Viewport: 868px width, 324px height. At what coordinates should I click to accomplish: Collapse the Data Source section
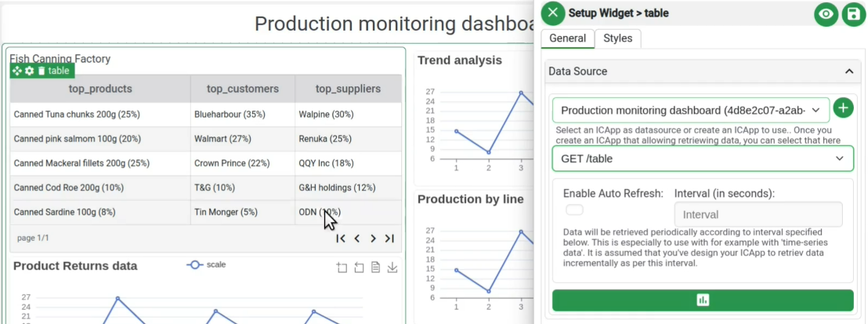click(848, 71)
